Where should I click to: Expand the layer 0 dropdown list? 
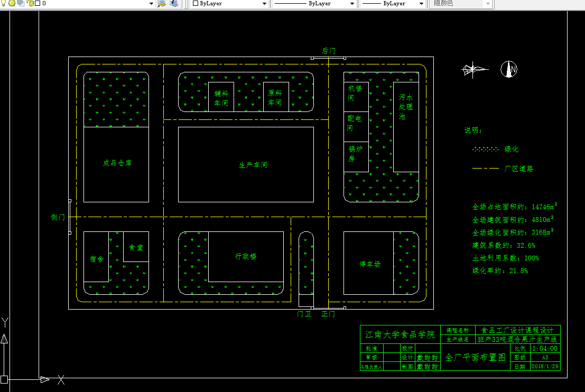point(151,4)
